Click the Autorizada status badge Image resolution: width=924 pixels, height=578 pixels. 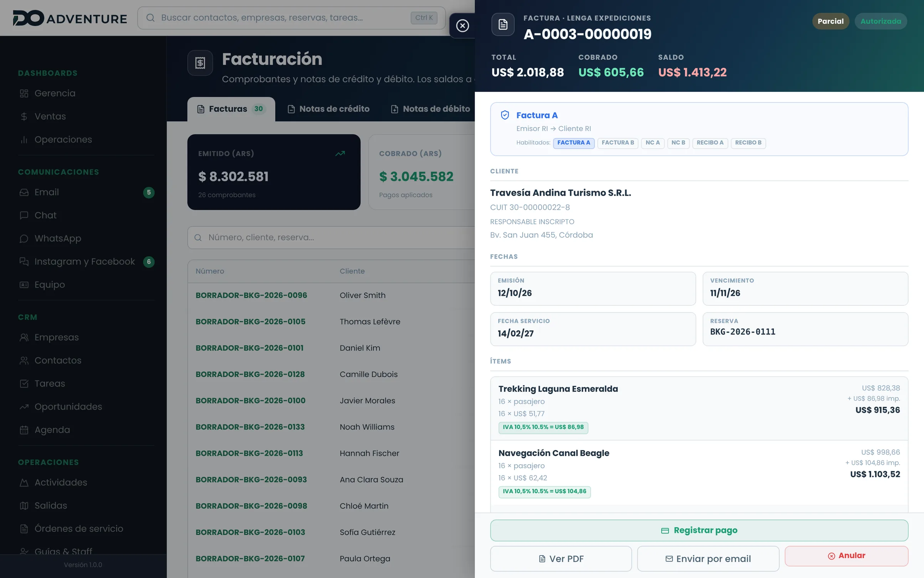coord(880,21)
